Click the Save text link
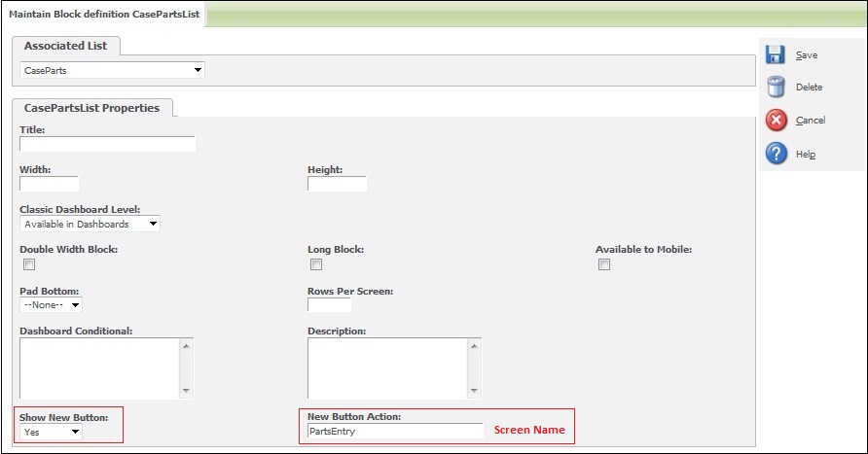Viewport: 868px width, 454px height. click(806, 55)
